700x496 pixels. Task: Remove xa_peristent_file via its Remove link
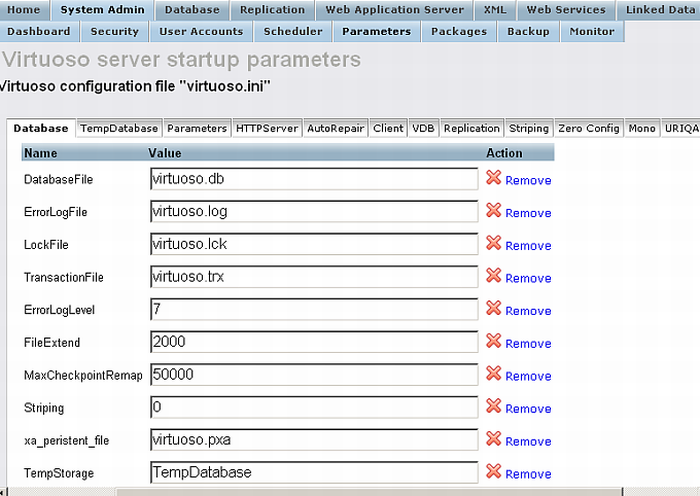click(x=528, y=442)
